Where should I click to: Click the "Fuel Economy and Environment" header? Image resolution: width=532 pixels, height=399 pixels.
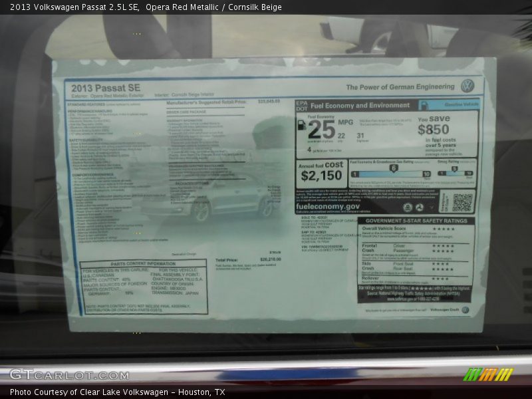(x=360, y=106)
